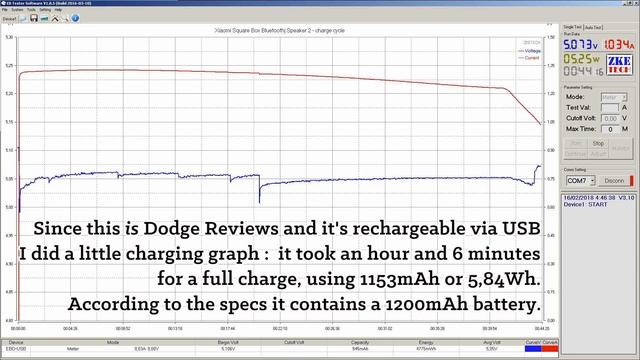Click the magnifier zoom toolbar icon

coord(65,18)
